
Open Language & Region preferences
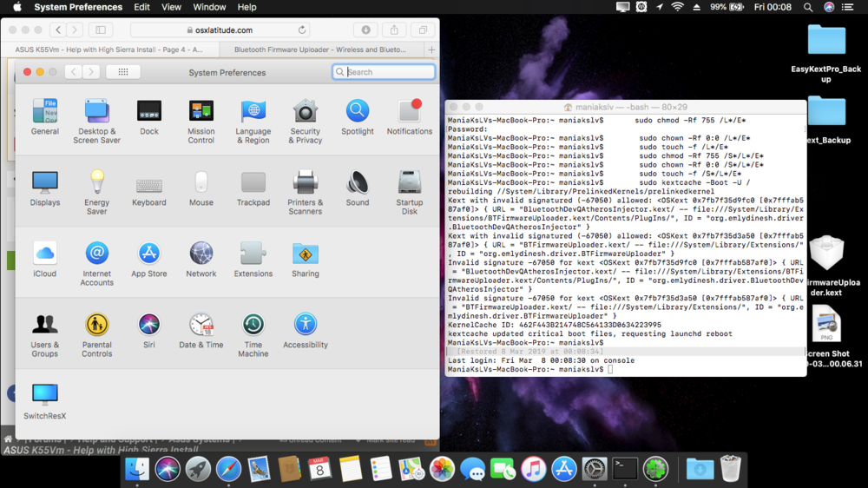click(x=253, y=122)
